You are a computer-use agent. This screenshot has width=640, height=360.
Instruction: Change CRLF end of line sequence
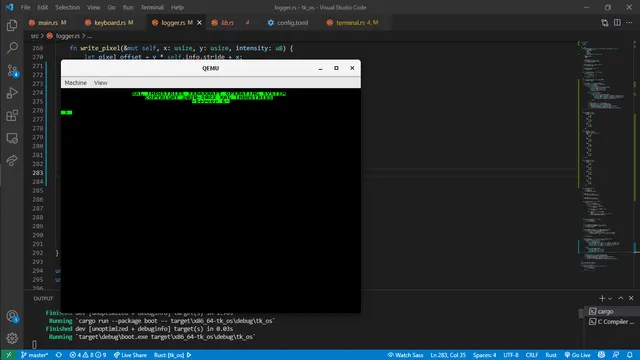click(531, 355)
